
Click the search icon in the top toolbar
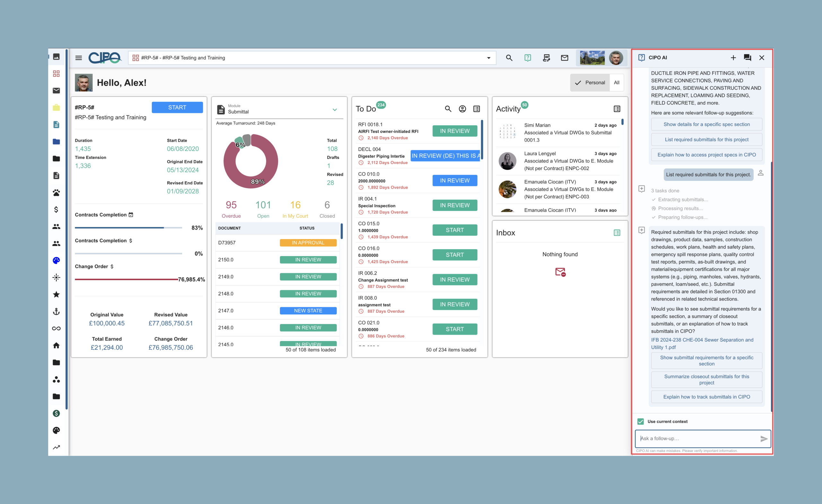click(x=509, y=58)
